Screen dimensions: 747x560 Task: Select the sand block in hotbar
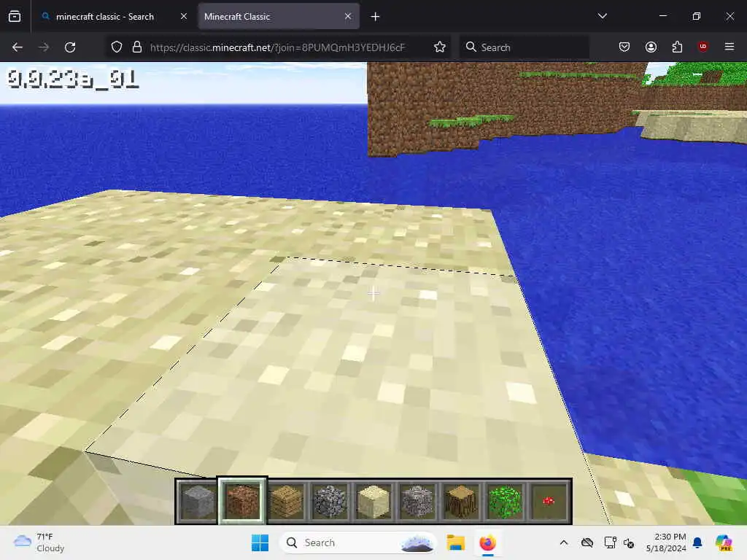pyautogui.click(x=373, y=501)
